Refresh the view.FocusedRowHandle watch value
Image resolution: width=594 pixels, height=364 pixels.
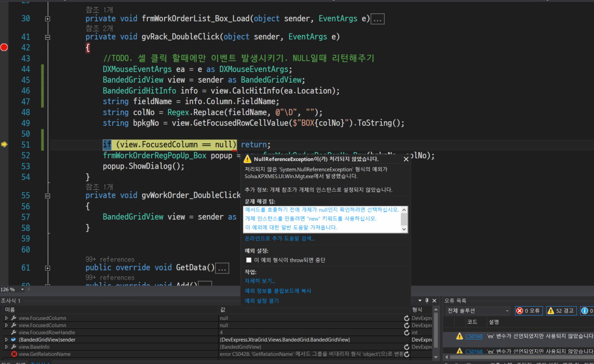[x=406, y=333]
